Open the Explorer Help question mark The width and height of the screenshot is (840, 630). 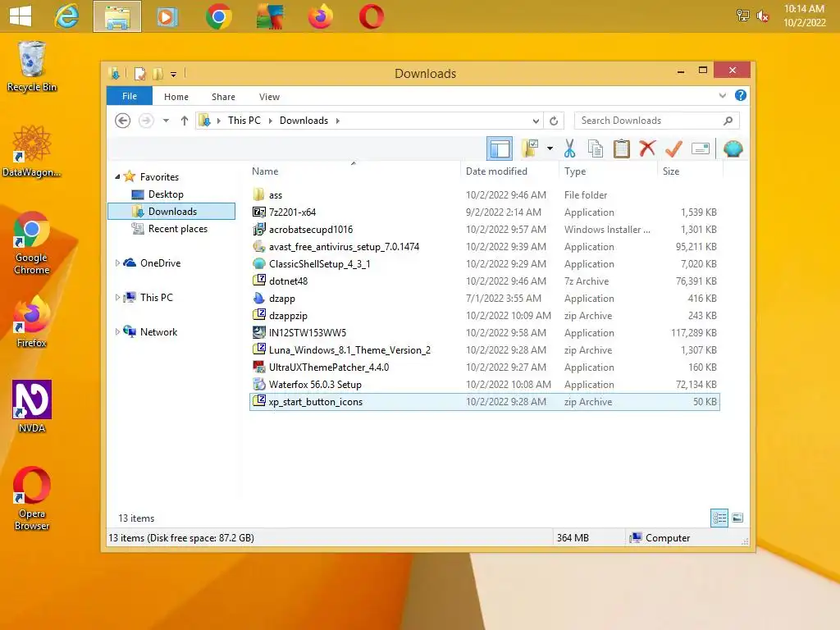[x=741, y=95]
